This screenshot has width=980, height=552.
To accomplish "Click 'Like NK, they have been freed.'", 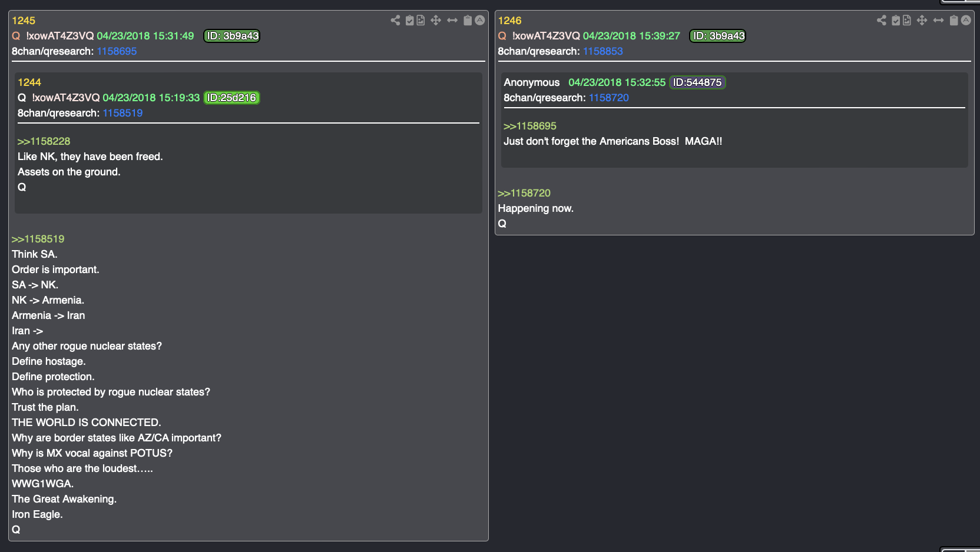I will [x=90, y=157].
